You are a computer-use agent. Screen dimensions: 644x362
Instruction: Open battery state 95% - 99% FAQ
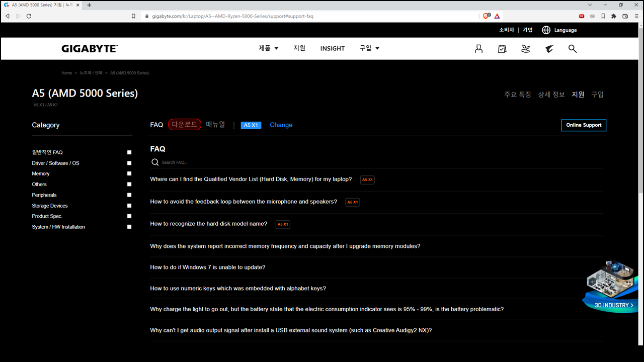tap(327, 309)
